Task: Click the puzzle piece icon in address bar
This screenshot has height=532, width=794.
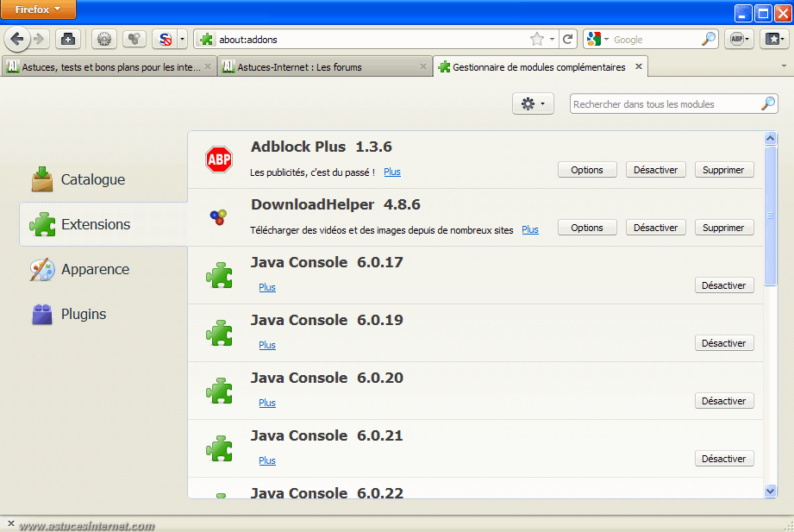Action: pyautogui.click(x=206, y=39)
